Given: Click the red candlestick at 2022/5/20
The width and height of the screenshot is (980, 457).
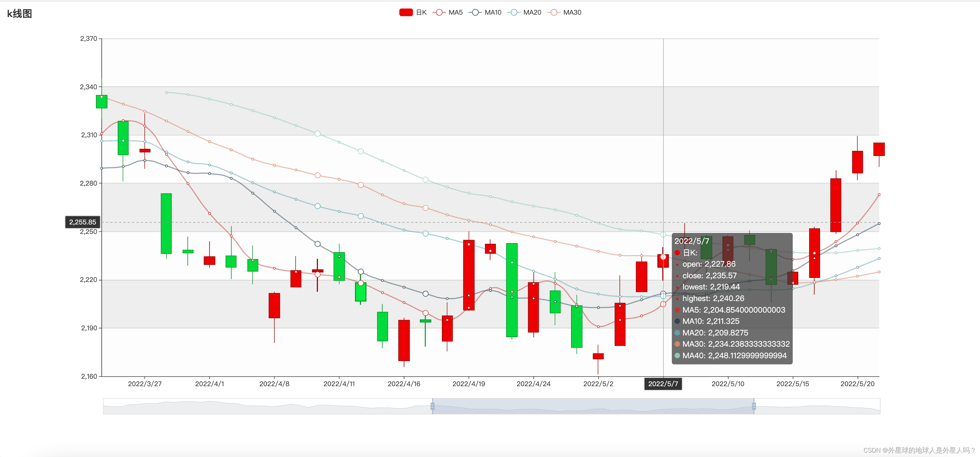Looking at the screenshot, I should (857, 162).
